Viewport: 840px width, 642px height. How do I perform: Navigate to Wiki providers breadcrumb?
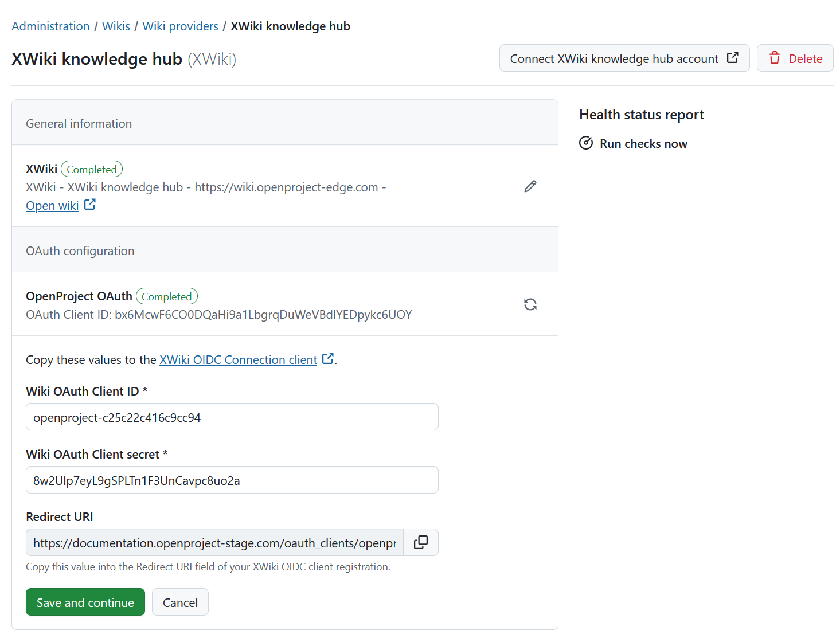click(180, 26)
